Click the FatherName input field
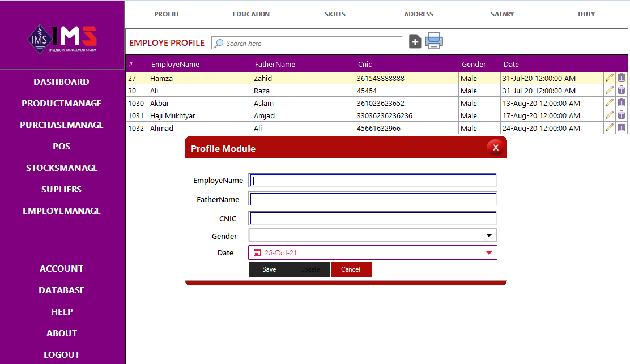Viewport: 630px width, 364px height. 373,199
